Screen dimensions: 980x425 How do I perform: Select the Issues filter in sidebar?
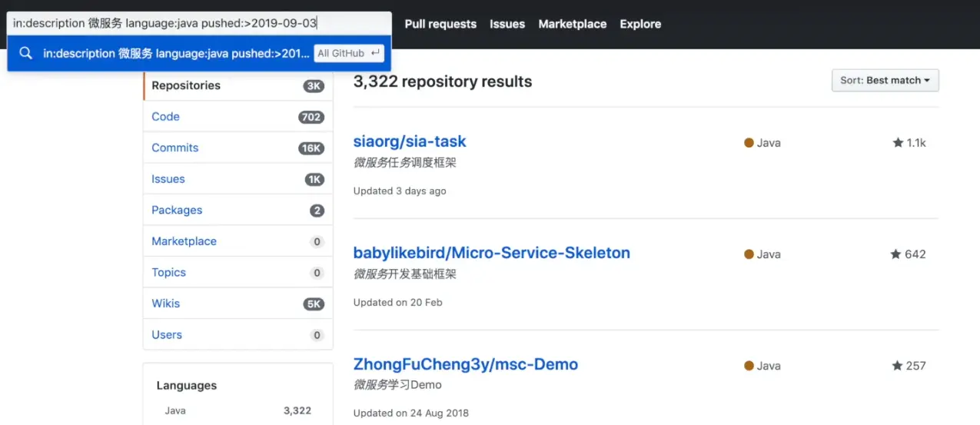coord(238,179)
